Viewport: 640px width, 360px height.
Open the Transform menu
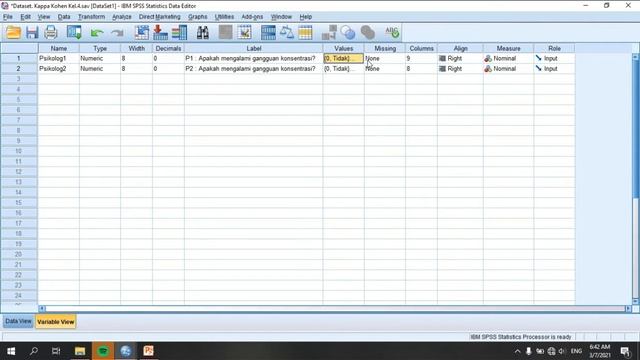click(91, 17)
